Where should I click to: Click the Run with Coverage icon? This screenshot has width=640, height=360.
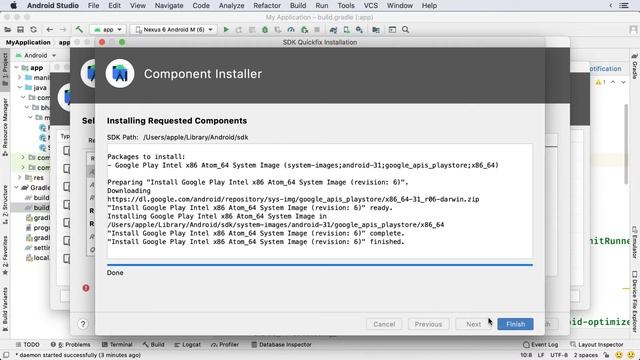tap(278, 29)
